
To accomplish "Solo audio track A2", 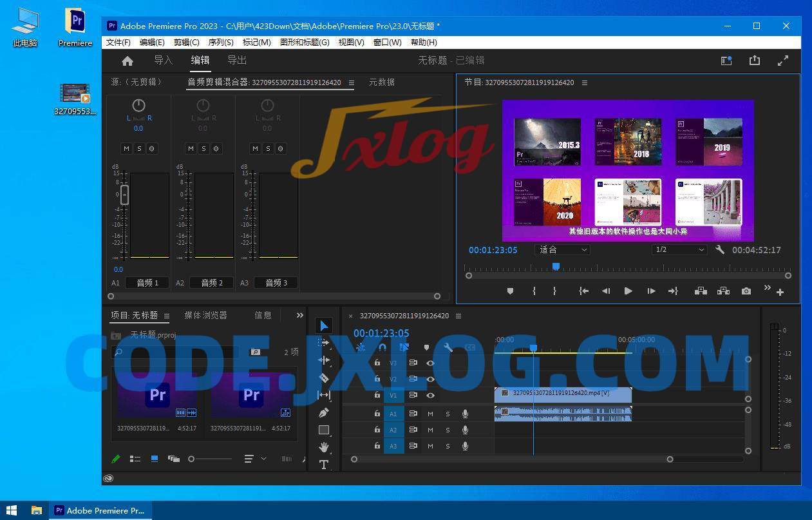I will (x=448, y=430).
